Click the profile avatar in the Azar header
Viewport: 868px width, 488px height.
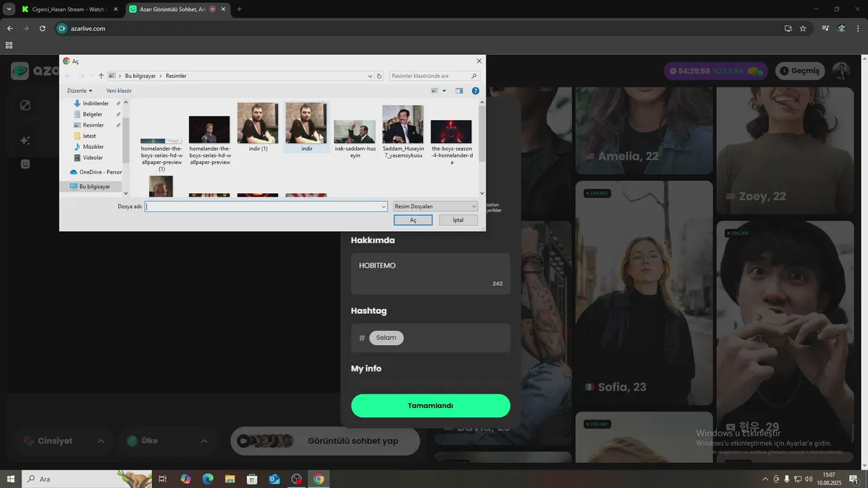[x=842, y=70]
